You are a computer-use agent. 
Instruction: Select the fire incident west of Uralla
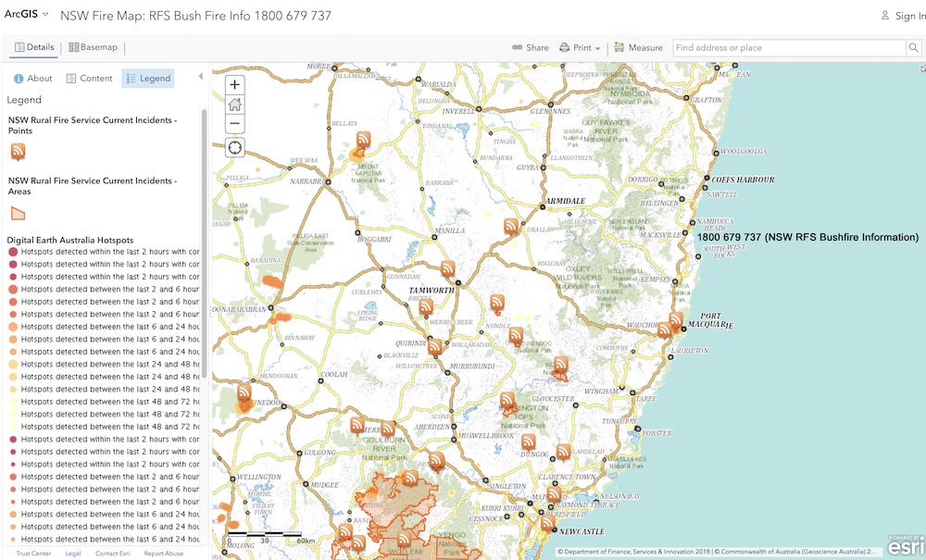pos(511,227)
